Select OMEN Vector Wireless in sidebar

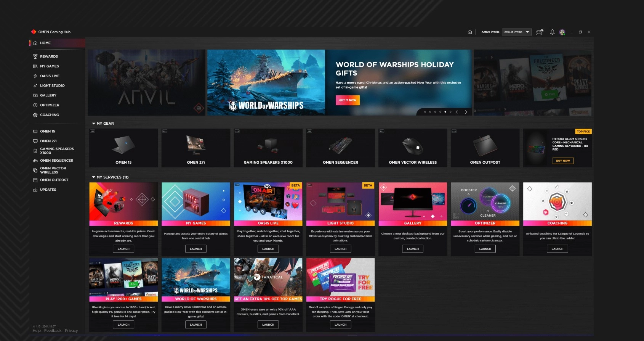click(x=53, y=170)
